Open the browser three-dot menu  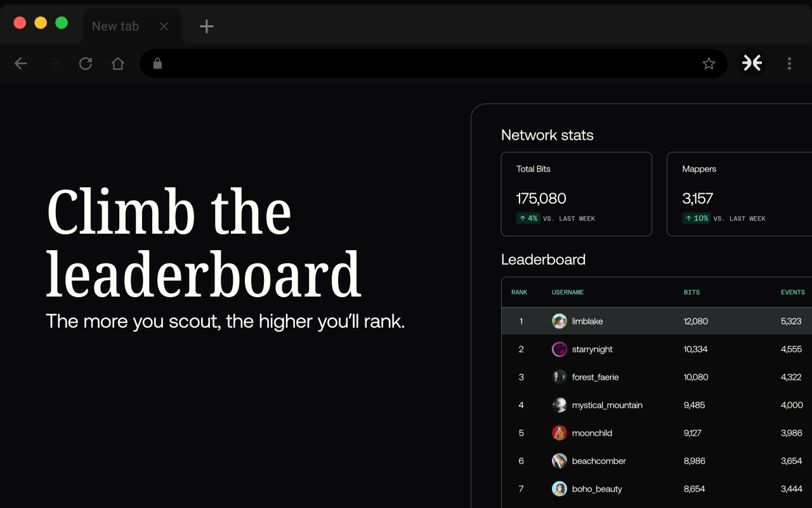(x=789, y=63)
